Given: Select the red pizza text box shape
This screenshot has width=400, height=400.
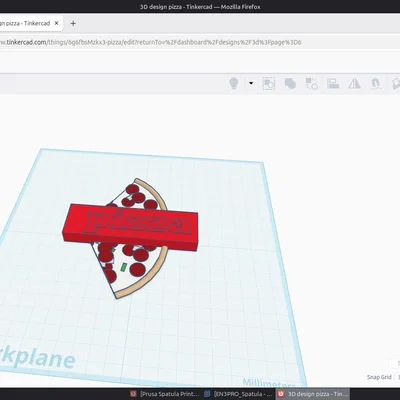Looking at the screenshot, I should [x=131, y=227].
